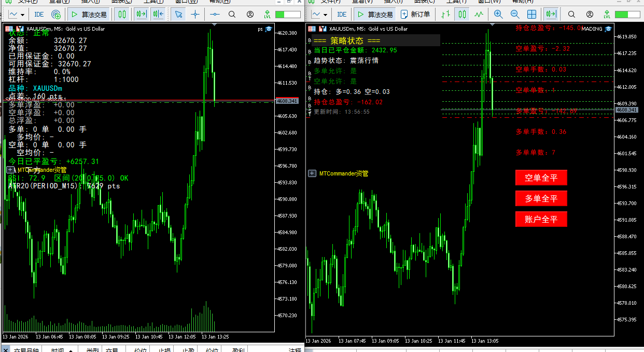Open account profile icon in left toolbar

point(250,15)
